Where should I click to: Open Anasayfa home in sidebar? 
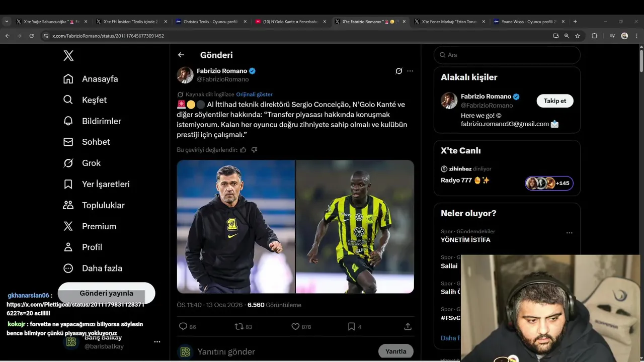tap(91, 79)
